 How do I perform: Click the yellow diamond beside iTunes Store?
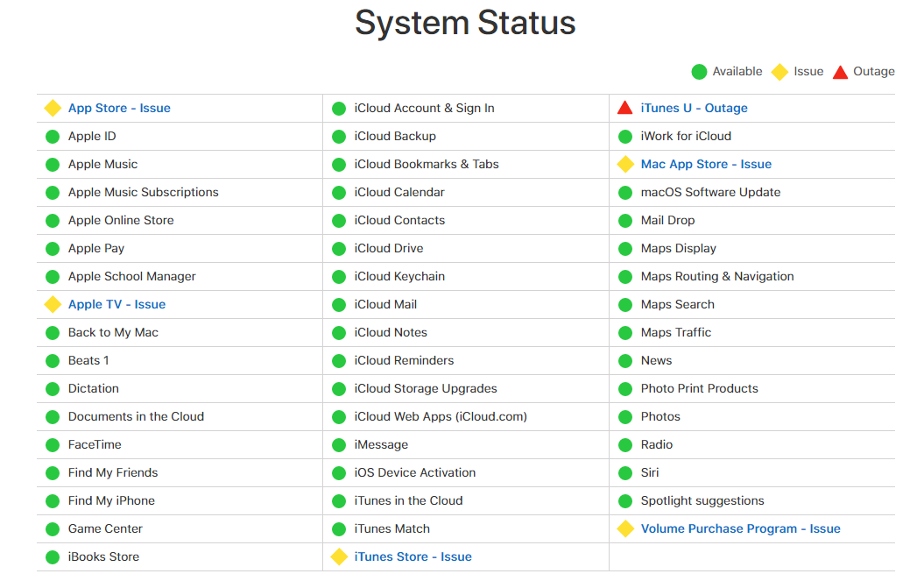(x=339, y=556)
